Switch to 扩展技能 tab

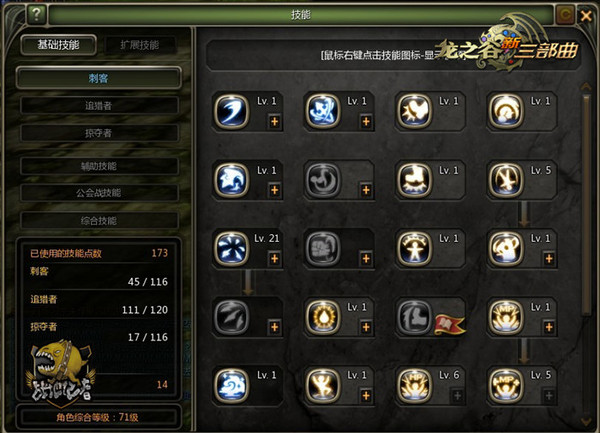click(140, 45)
